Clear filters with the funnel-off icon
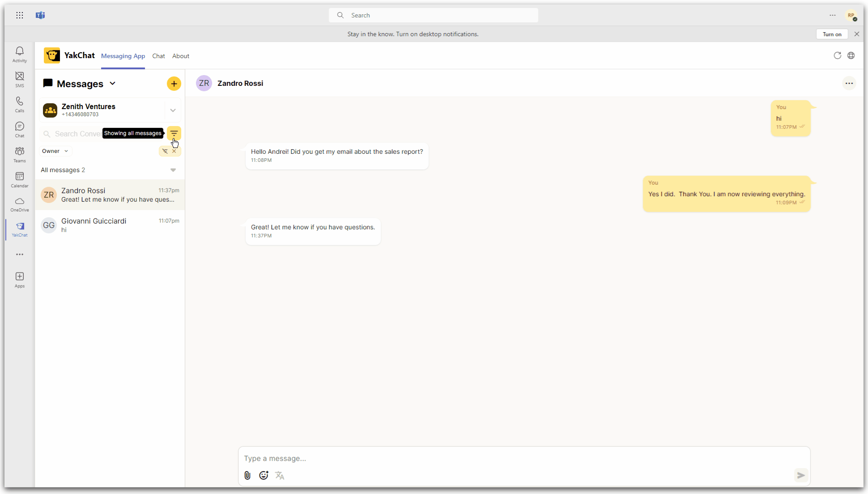The image size is (868, 494). click(165, 151)
